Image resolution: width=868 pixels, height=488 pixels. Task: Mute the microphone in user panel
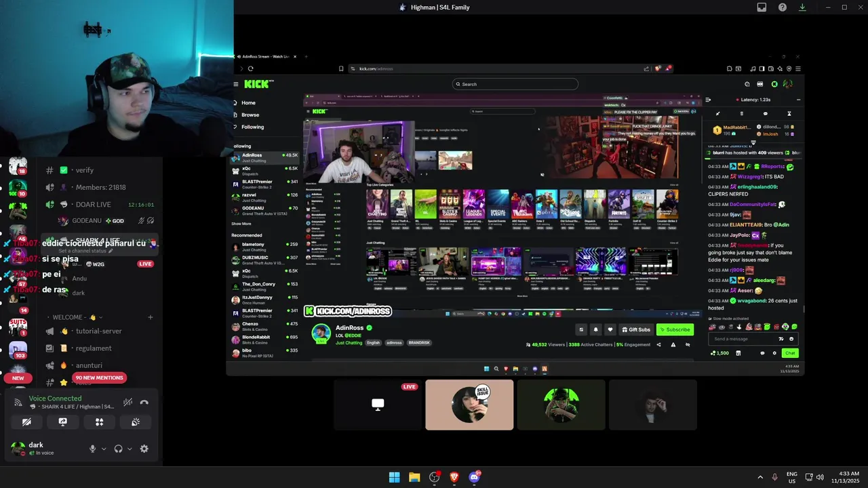click(93, 449)
